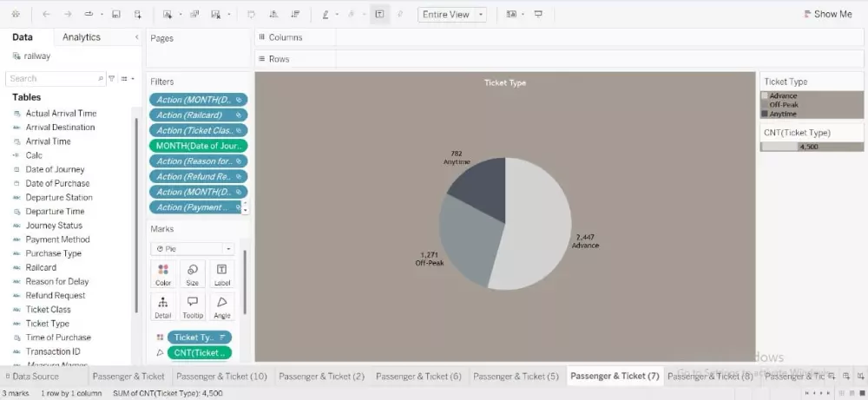Open the Passenger & Ticket (10) sheet tab
The image size is (868, 400).
(221, 377)
